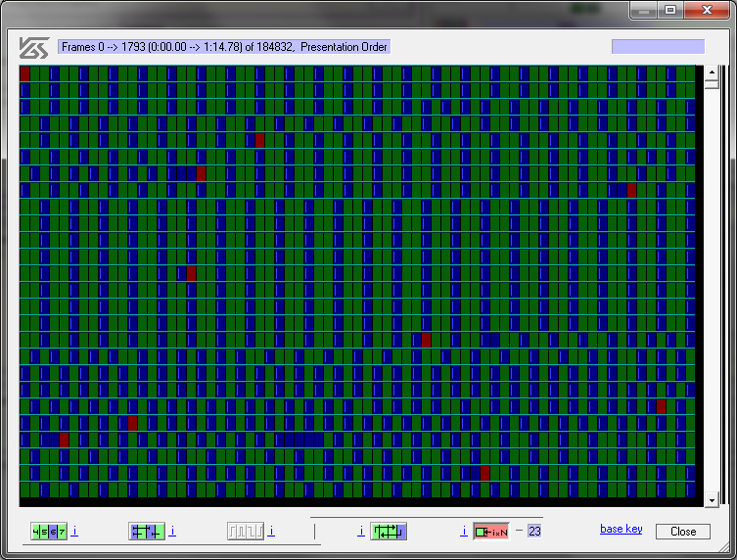Click the application logo icon beside the Frames label
This screenshot has height=560, width=737.
[34, 48]
